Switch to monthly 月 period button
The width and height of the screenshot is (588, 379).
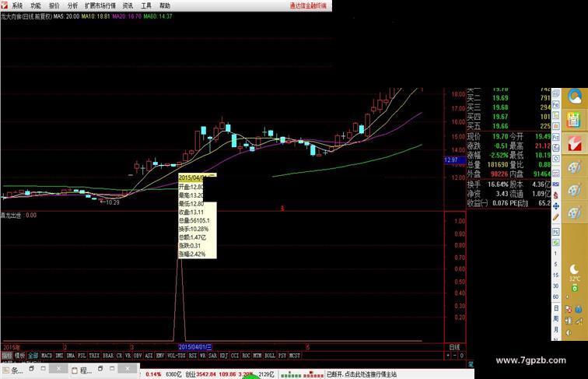click(556, 330)
